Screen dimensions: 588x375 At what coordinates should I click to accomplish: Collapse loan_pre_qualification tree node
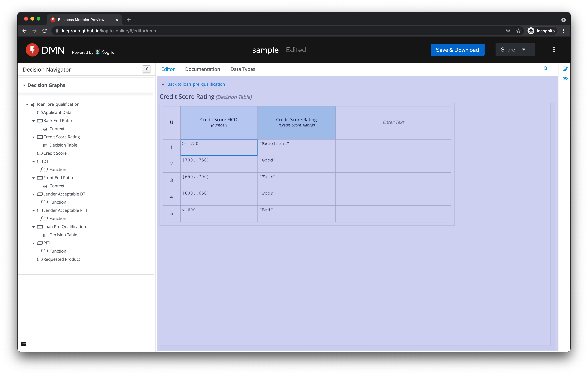point(27,105)
